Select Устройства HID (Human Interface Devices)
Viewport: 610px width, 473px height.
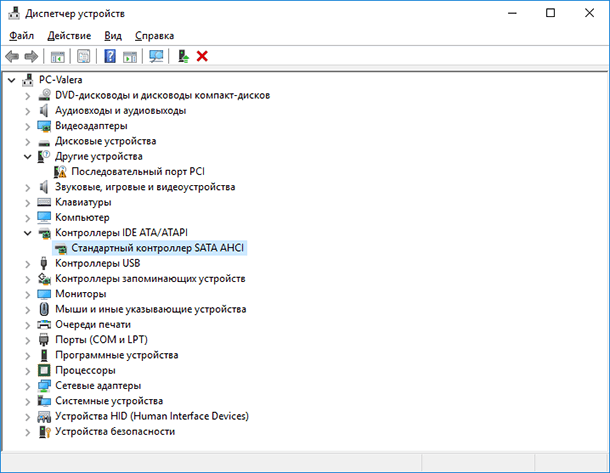(152, 416)
